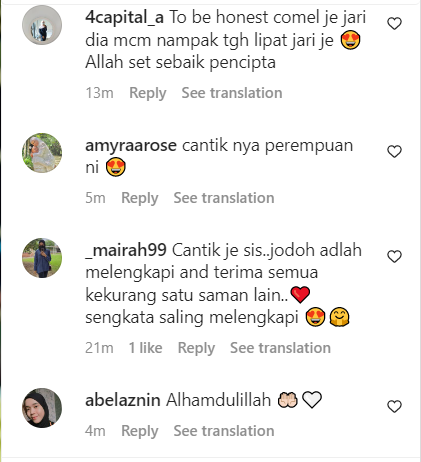Reply to amyraarose's comment
Screen dimensions: 421x462
pos(140,198)
